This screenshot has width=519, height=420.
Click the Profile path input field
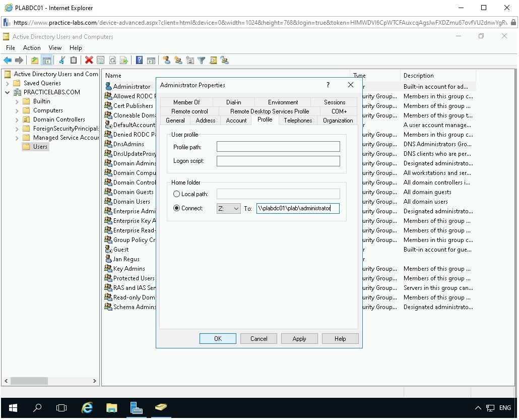pyautogui.click(x=278, y=147)
